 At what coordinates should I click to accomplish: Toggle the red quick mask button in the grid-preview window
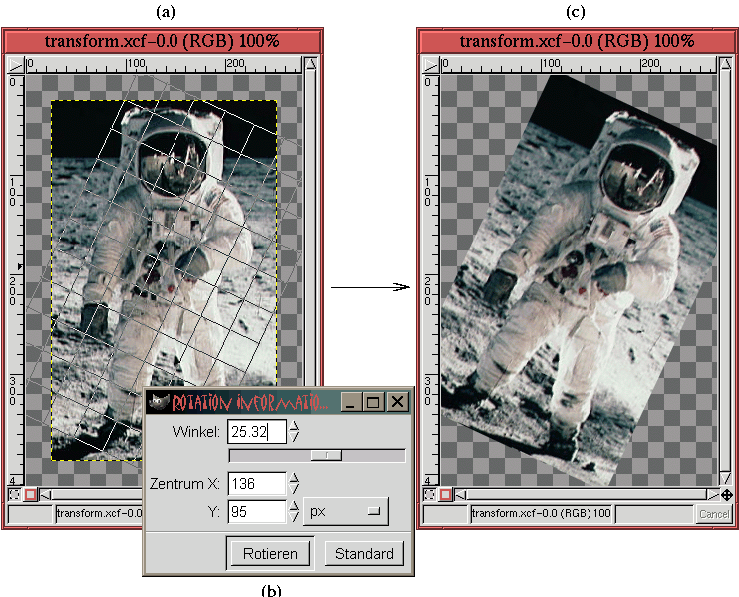(x=30, y=495)
